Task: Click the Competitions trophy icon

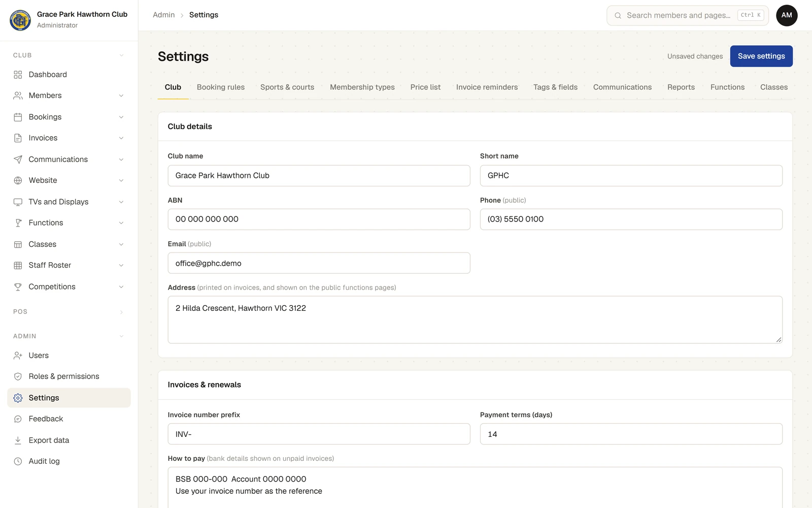Action: click(x=18, y=287)
